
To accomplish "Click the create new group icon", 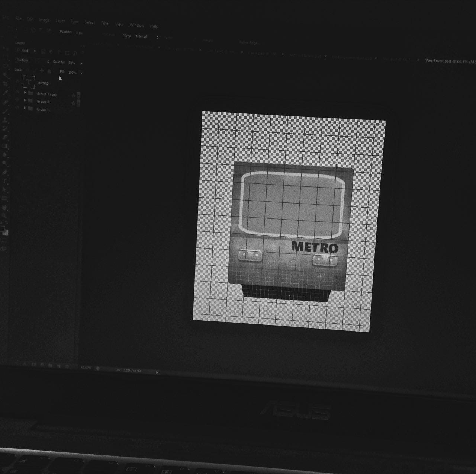I will 50,365.
